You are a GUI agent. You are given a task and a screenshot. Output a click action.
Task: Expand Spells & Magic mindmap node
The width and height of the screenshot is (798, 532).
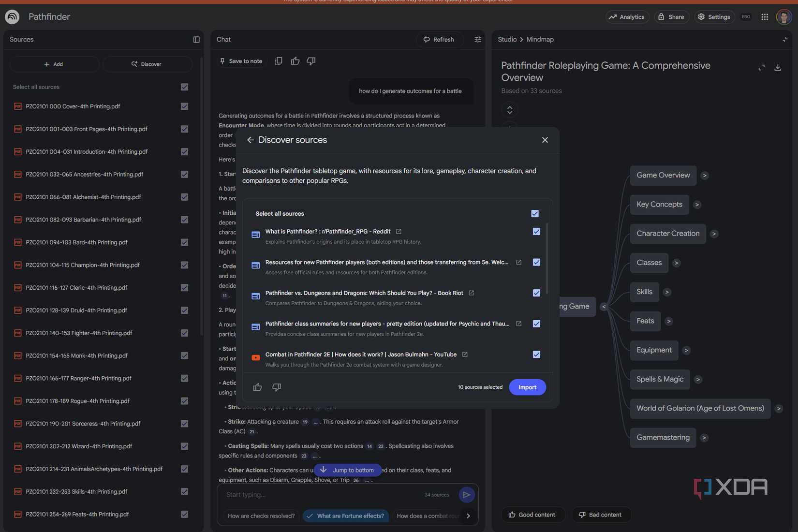click(x=698, y=380)
